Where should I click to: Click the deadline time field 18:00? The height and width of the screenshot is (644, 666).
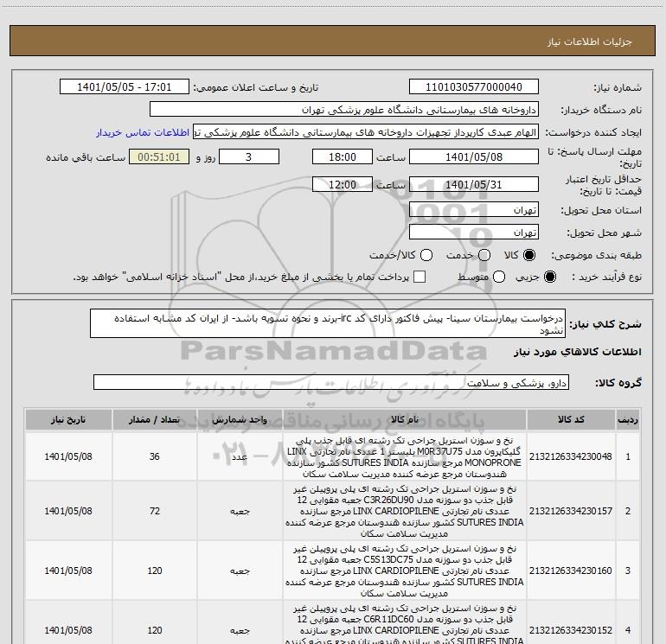click(343, 156)
